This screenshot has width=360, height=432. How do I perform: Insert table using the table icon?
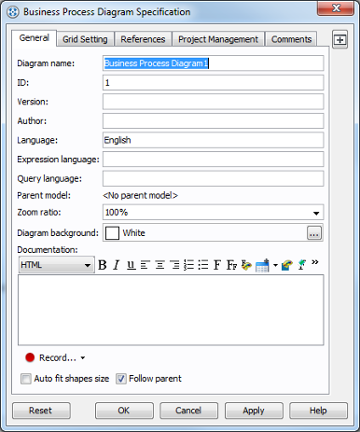pyautogui.click(x=262, y=266)
